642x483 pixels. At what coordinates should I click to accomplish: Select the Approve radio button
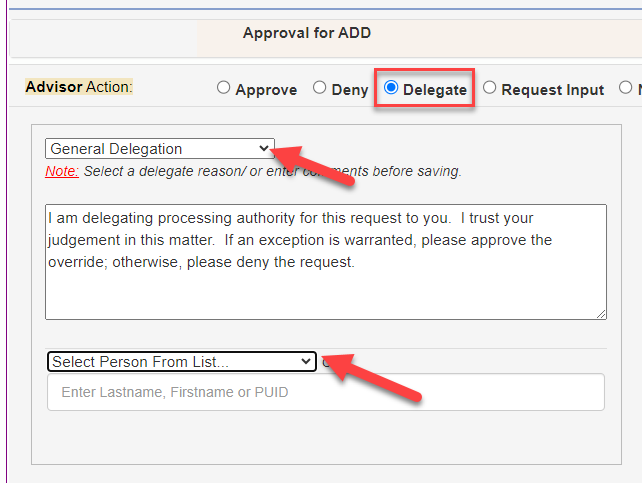pyautogui.click(x=224, y=88)
